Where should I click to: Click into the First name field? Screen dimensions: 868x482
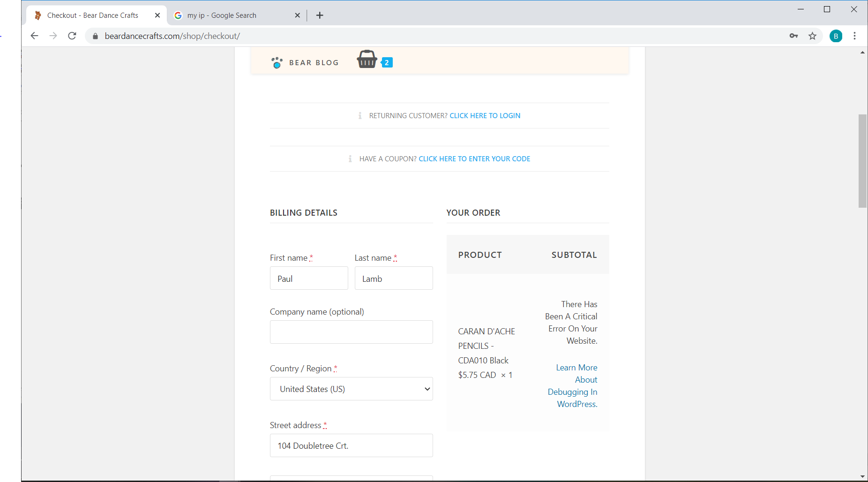[x=309, y=279]
